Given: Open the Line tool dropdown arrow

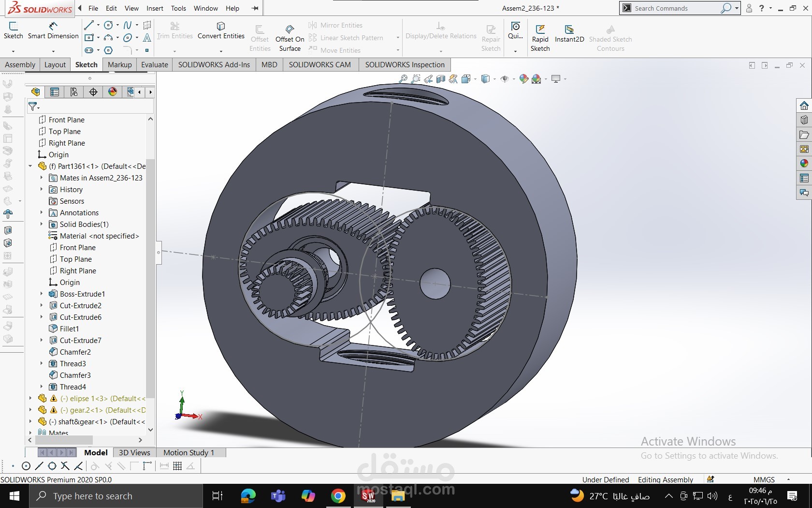Looking at the screenshot, I should (x=98, y=25).
